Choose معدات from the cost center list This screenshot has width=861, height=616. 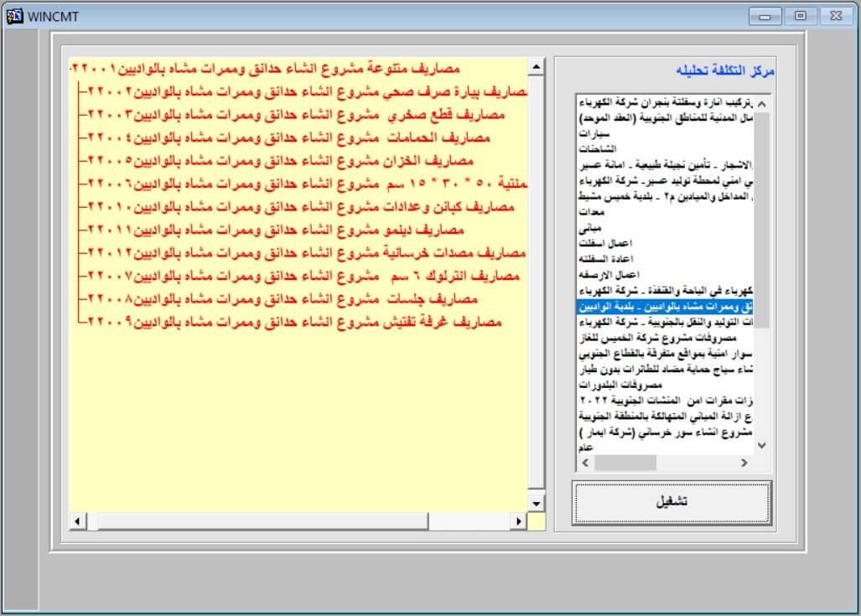coord(592,212)
